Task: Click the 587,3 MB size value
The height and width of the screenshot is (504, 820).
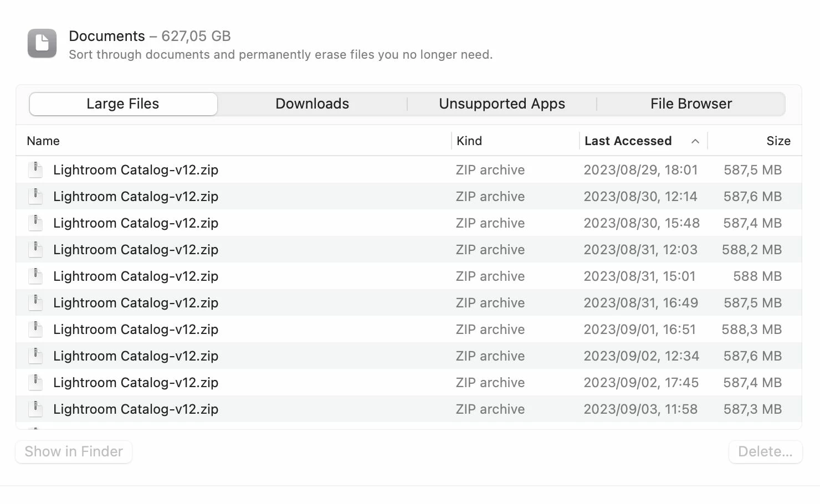Action: pyautogui.click(x=753, y=409)
